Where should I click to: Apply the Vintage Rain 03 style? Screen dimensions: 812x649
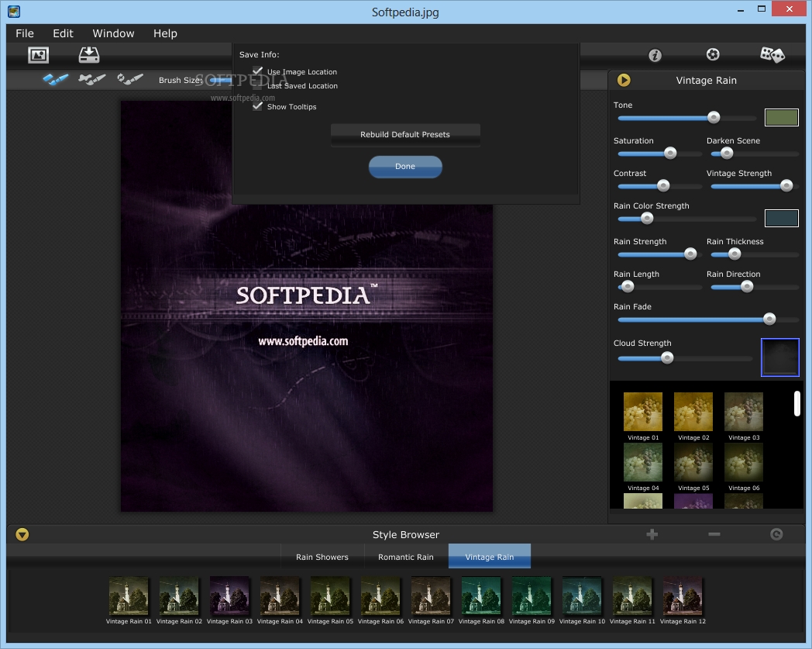[229, 596]
